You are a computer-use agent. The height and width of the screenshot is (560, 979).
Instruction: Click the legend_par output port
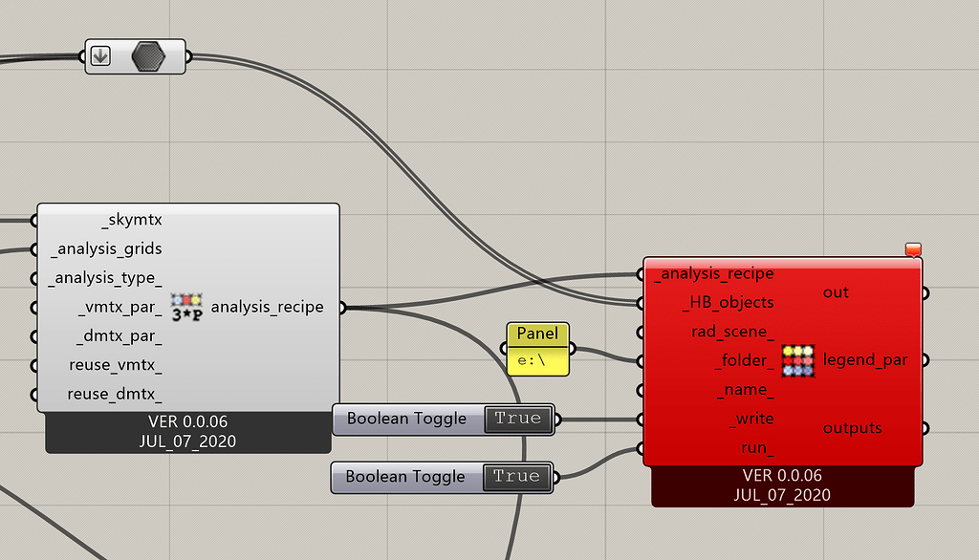pyautogui.click(x=926, y=359)
